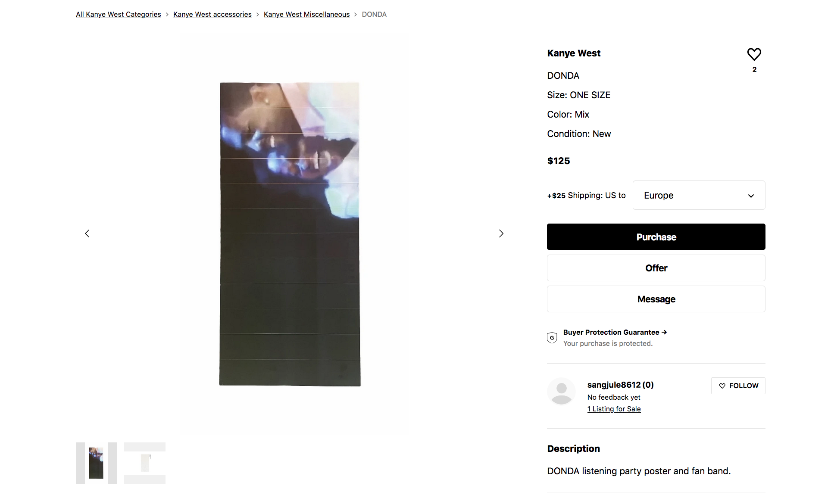Message the seller
The width and height of the screenshot is (831, 504).
click(x=656, y=299)
